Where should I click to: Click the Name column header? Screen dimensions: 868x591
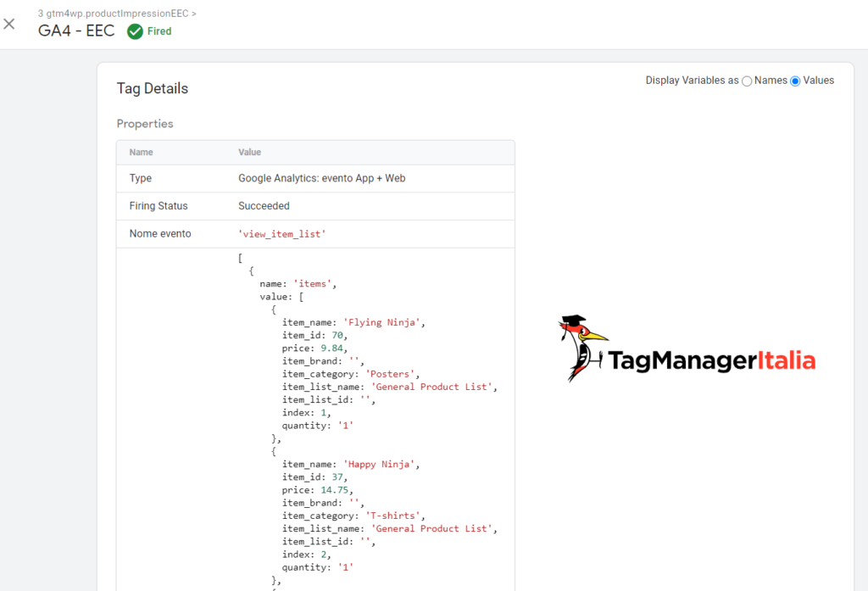click(x=142, y=153)
